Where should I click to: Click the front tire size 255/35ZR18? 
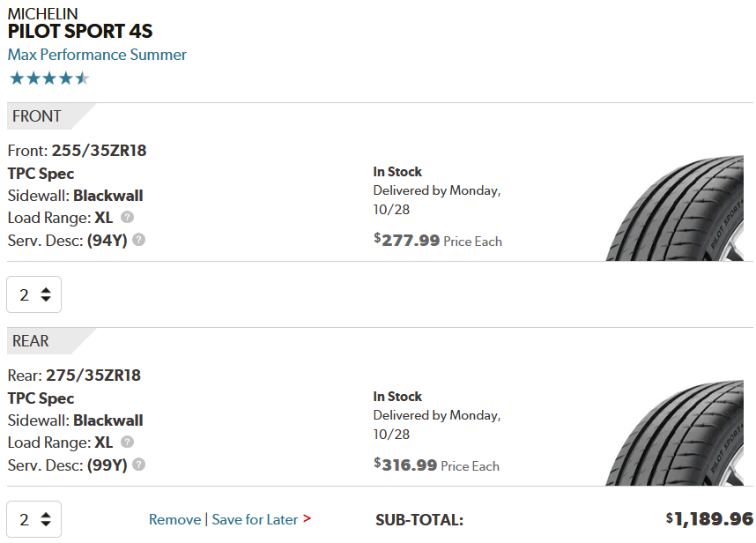[99, 151]
